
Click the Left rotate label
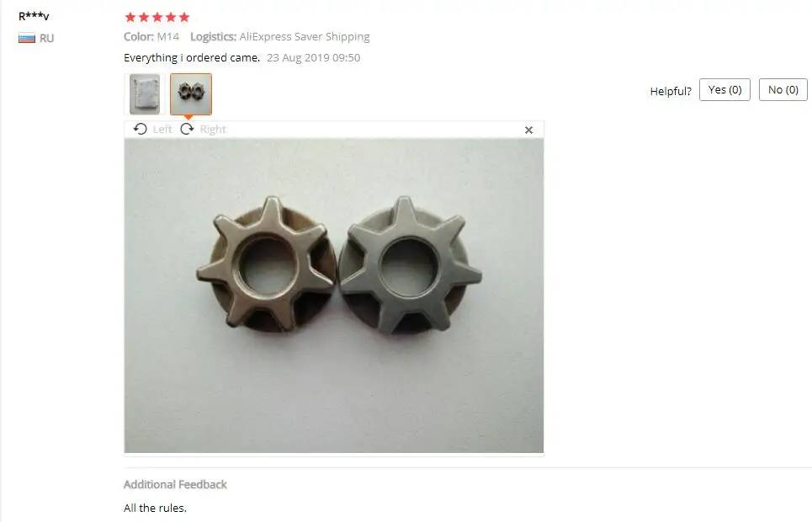pyautogui.click(x=162, y=129)
